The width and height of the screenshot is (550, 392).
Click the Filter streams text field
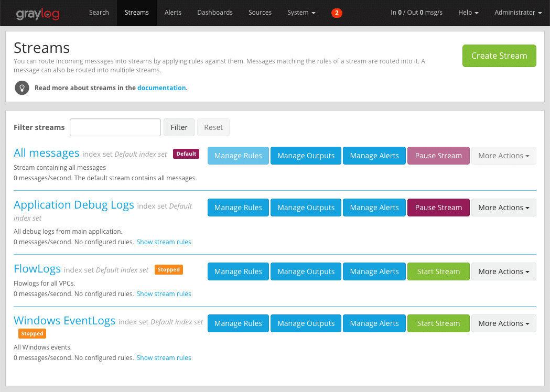coord(115,127)
